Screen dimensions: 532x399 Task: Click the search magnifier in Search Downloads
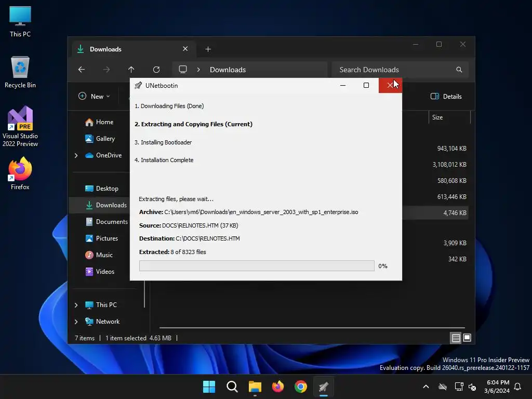pyautogui.click(x=459, y=70)
